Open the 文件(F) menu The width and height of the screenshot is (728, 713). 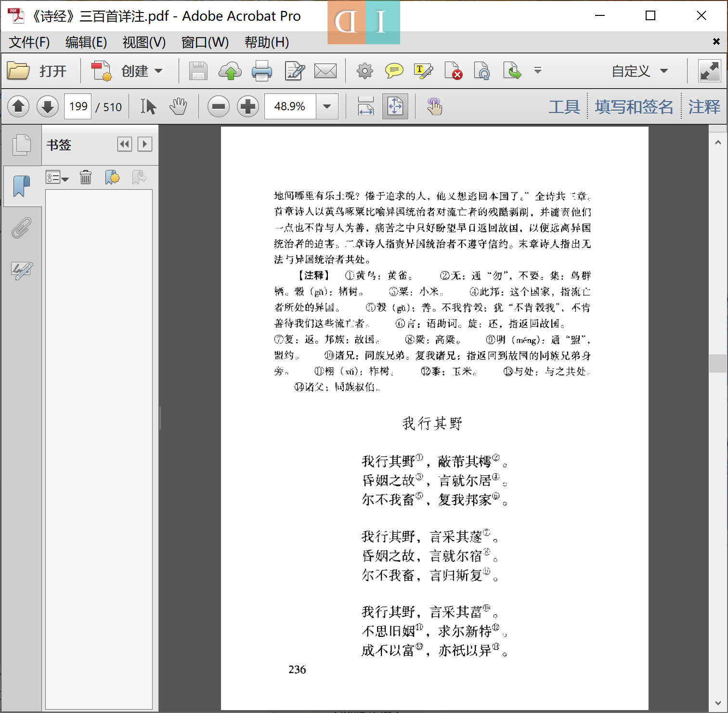point(29,42)
